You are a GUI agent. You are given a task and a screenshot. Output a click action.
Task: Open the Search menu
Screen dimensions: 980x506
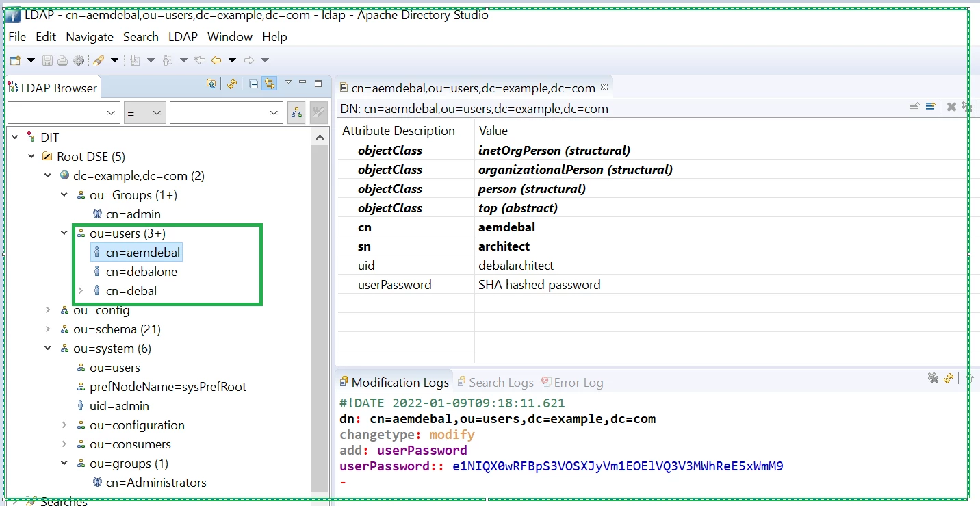[141, 37]
